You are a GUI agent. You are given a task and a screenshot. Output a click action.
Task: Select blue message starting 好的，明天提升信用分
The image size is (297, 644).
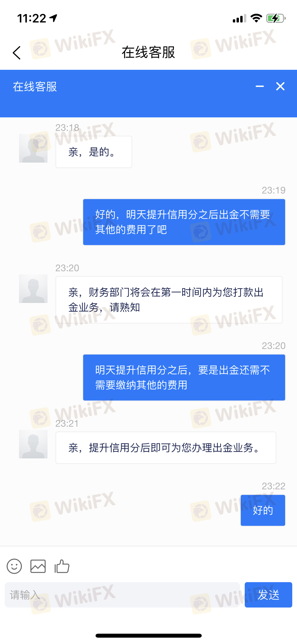(x=184, y=222)
